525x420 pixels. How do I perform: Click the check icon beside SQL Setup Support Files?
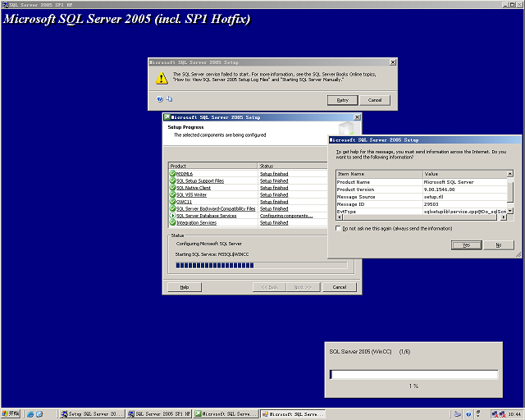pyautogui.click(x=172, y=180)
